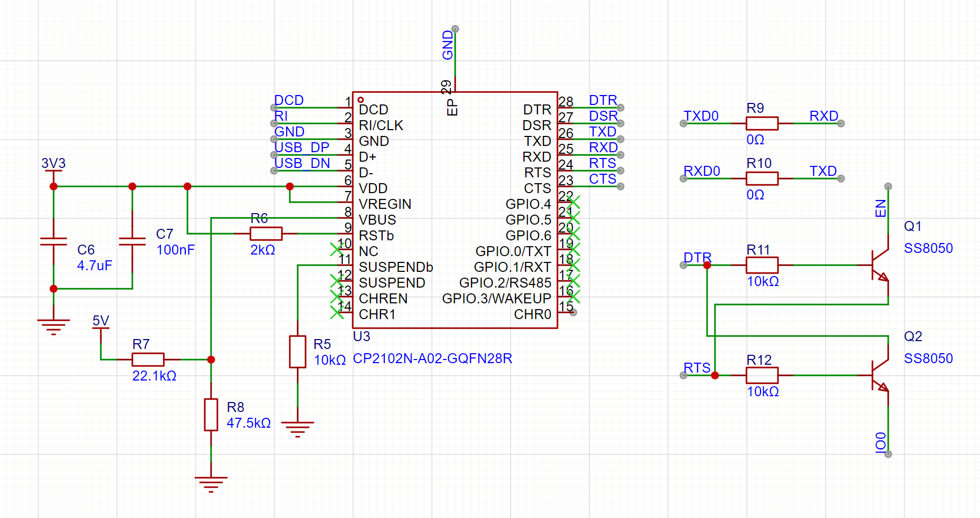Select the 10kΩ value of R5
This screenshot has height=518, width=980.
(x=330, y=360)
